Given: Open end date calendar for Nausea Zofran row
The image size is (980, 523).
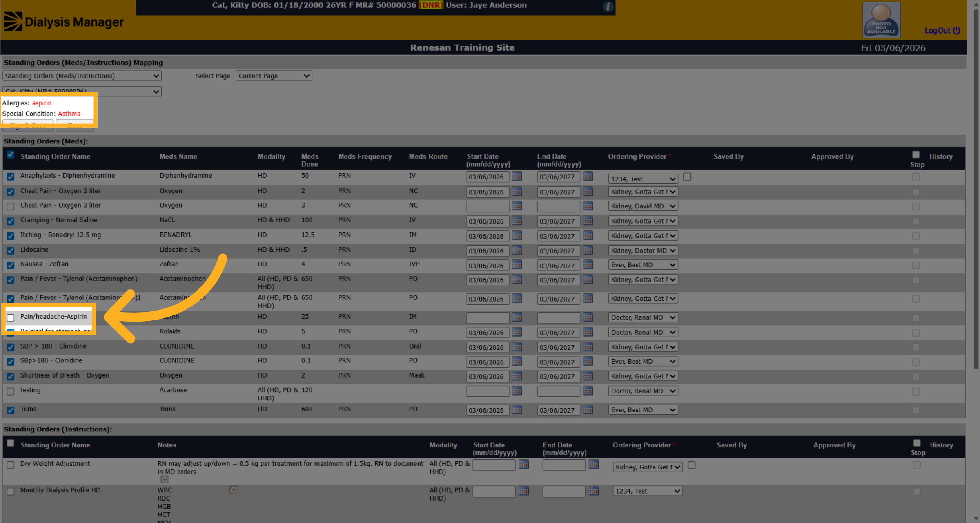Looking at the screenshot, I should point(588,265).
